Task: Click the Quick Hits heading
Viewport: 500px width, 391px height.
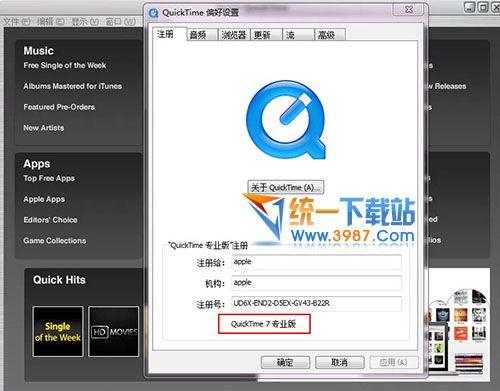Action: (x=59, y=280)
